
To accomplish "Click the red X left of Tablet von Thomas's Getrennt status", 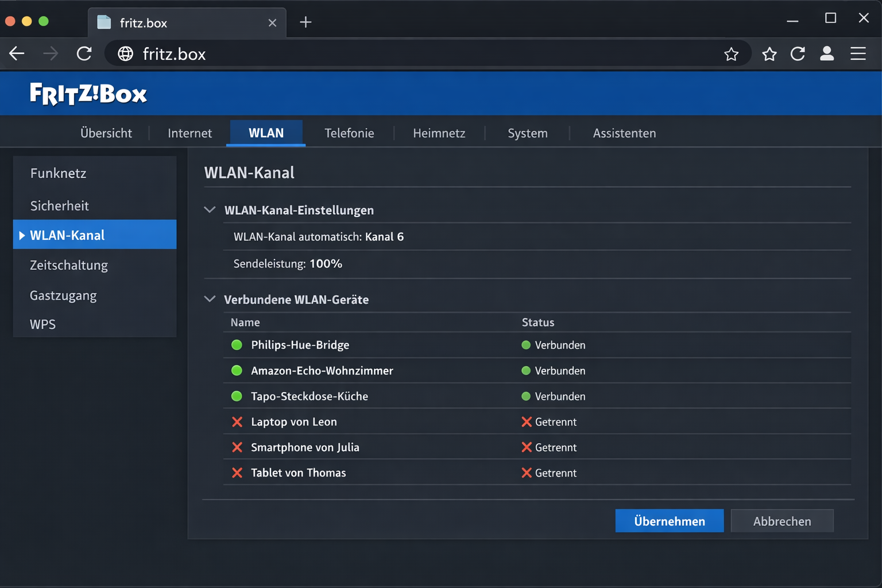I will (x=526, y=473).
